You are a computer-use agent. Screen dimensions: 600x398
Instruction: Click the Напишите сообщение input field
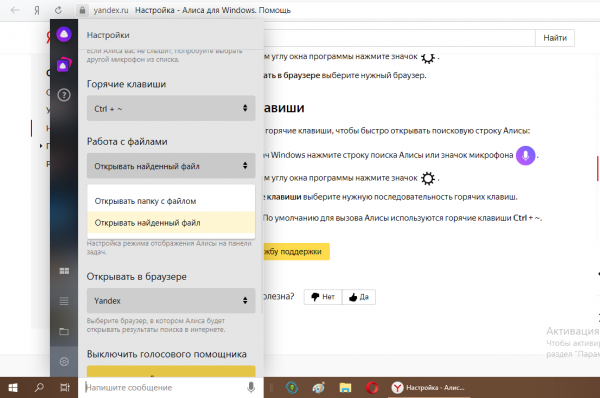point(164,387)
